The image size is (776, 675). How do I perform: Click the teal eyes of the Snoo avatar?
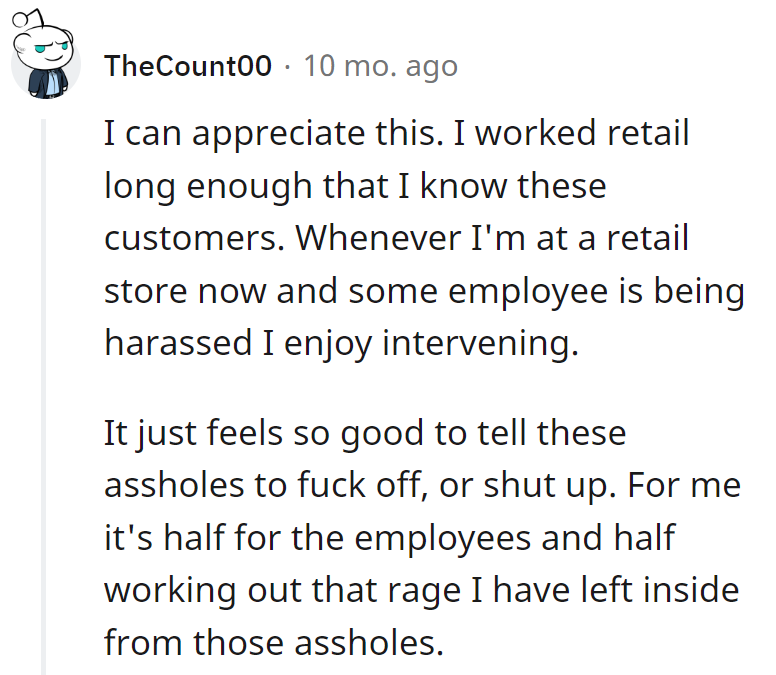pyautogui.click(x=50, y=48)
